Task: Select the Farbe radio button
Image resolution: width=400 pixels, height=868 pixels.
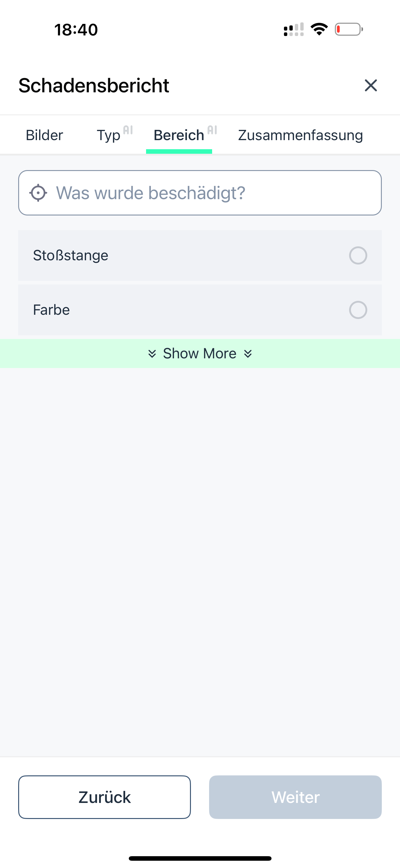Action: [x=358, y=310]
